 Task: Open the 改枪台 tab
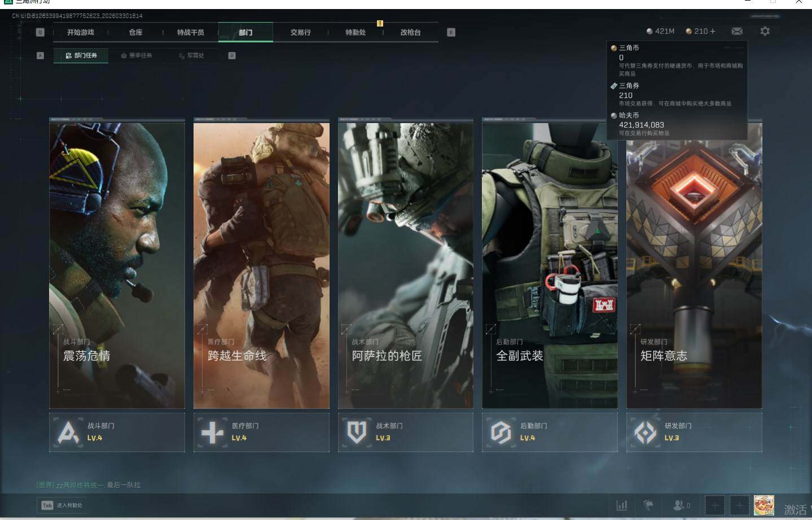click(411, 32)
